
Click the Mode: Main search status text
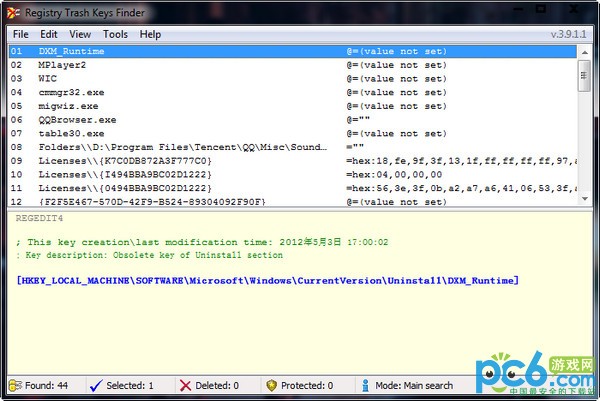tap(414, 385)
